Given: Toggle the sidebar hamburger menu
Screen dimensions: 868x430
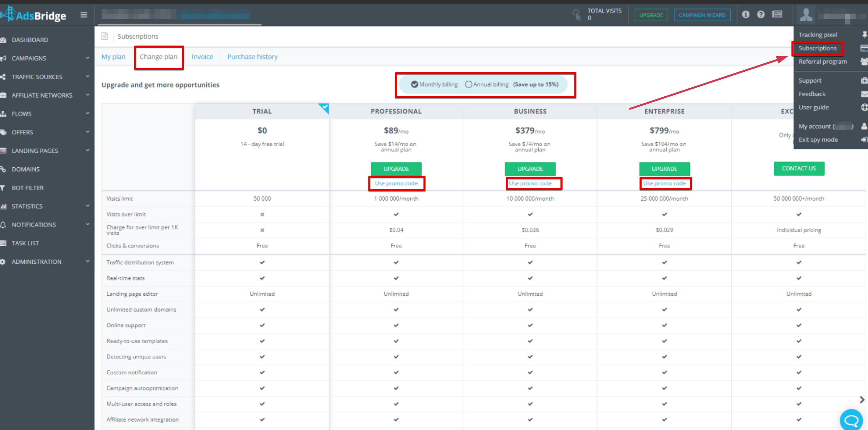Looking at the screenshot, I should (x=83, y=14).
